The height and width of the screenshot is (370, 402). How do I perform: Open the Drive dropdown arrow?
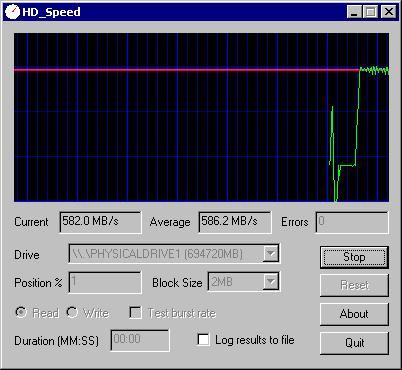(271, 254)
